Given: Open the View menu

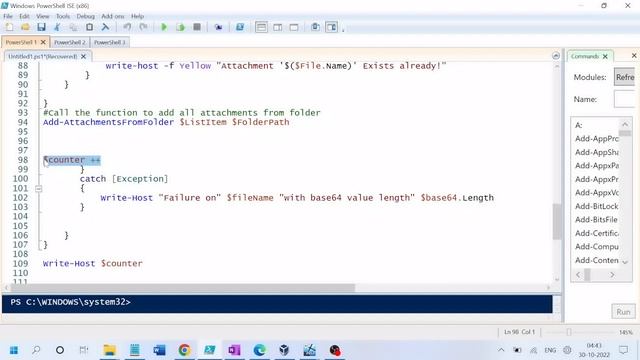Looking at the screenshot, I should click(42, 16).
